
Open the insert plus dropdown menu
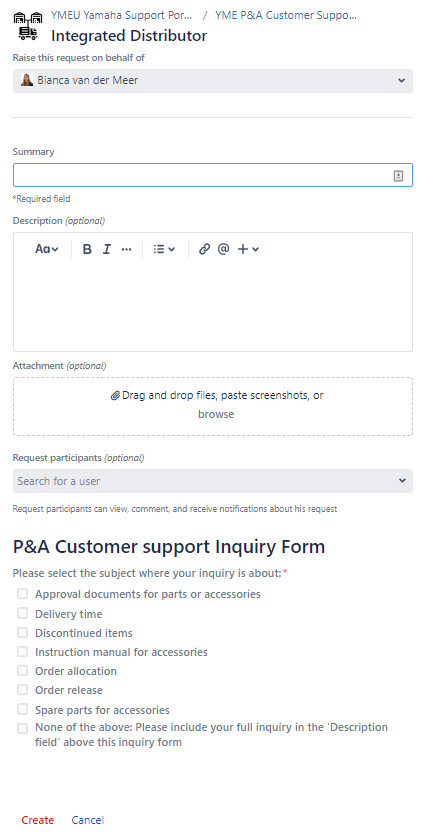click(x=248, y=249)
